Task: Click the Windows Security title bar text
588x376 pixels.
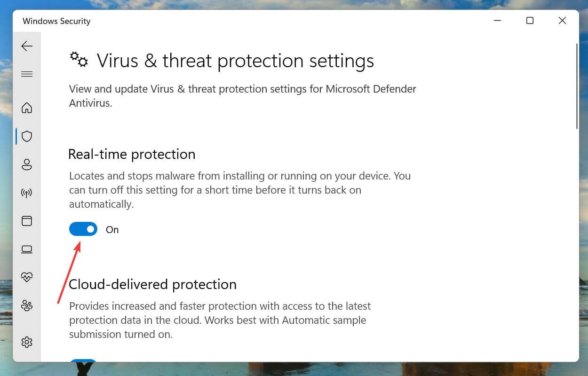Action: click(x=56, y=21)
